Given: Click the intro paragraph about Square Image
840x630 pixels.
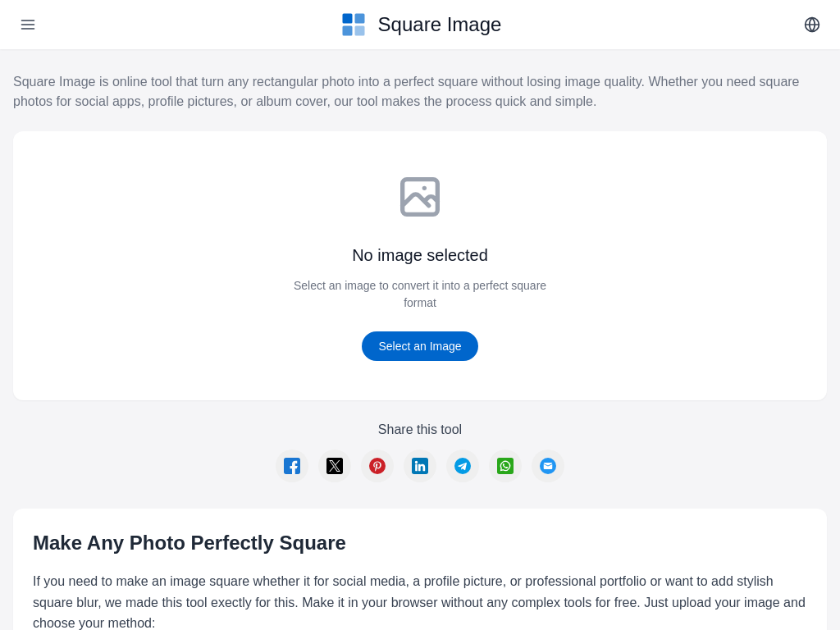Looking at the screenshot, I should 406,91.
